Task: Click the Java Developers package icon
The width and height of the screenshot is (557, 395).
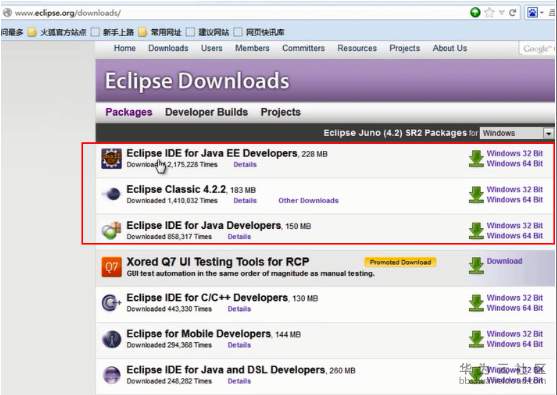Action: coord(111,230)
